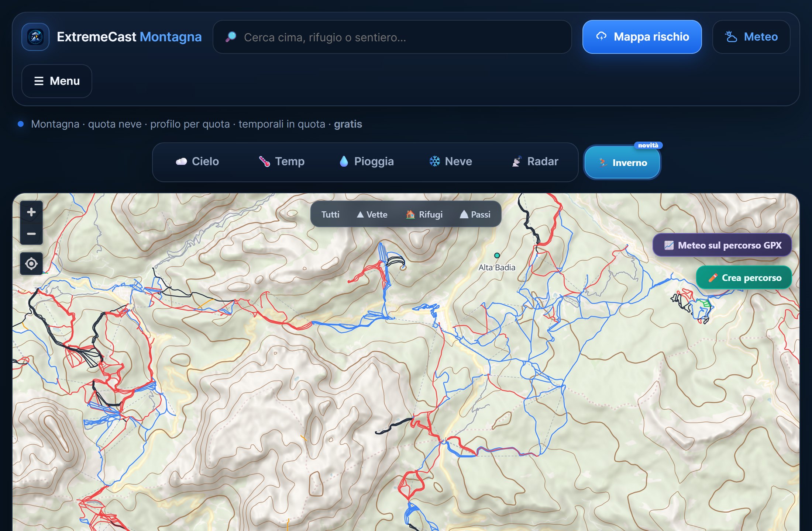The height and width of the screenshot is (531, 812).
Task: Show Tutti points filter
Action: tap(330, 214)
